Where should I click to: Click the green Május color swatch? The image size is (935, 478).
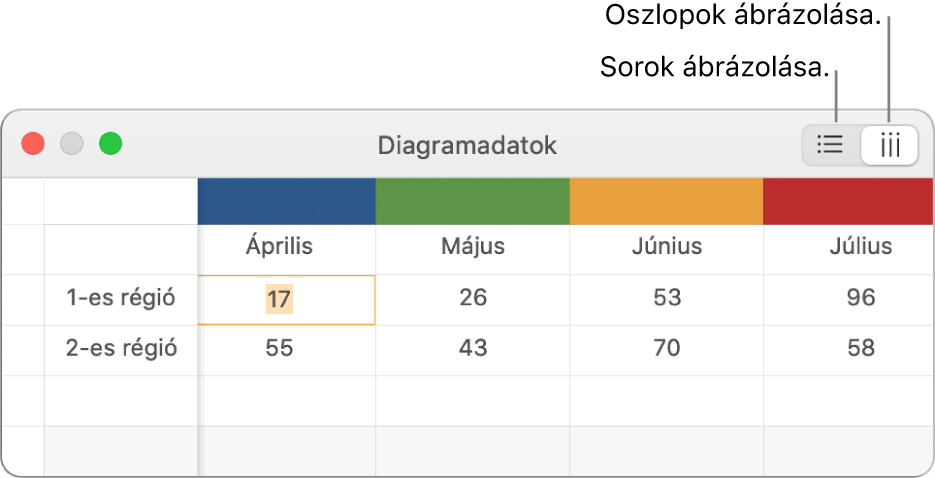pyautogui.click(x=472, y=201)
